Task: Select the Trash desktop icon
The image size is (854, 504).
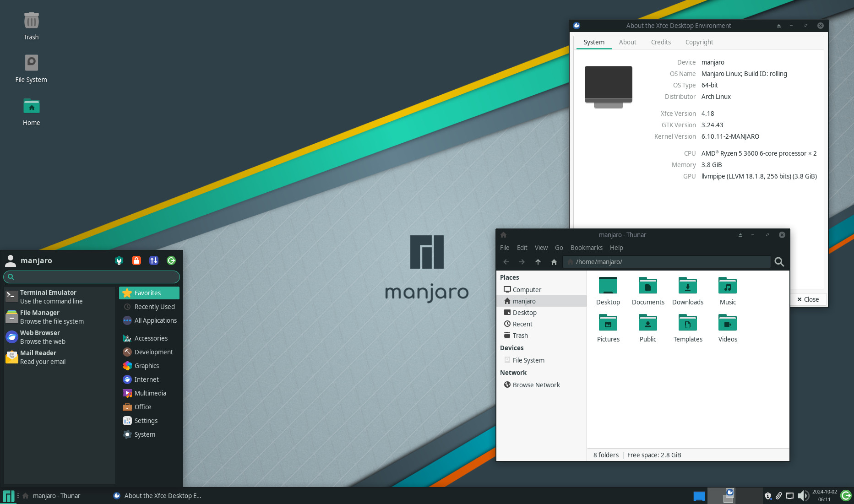Action: tap(31, 26)
